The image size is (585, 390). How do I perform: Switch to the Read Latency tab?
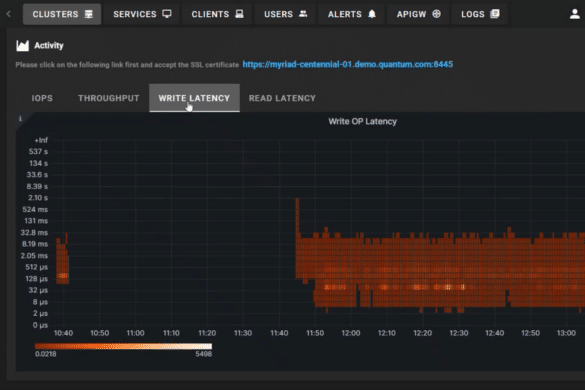(282, 98)
